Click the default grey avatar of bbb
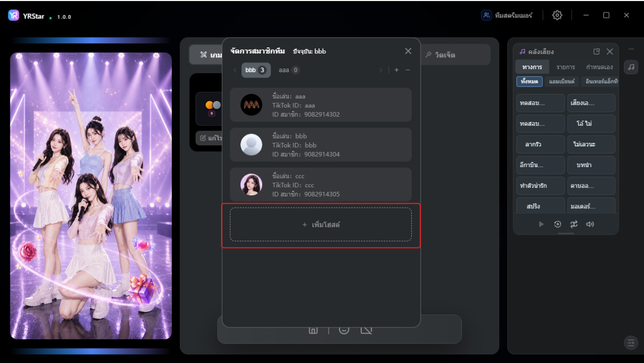644x363 pixels. click(x=251, y=145)
